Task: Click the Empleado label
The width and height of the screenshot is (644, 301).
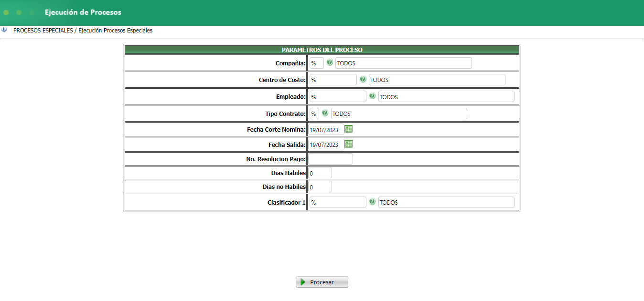Action: [x=291, y=96]
